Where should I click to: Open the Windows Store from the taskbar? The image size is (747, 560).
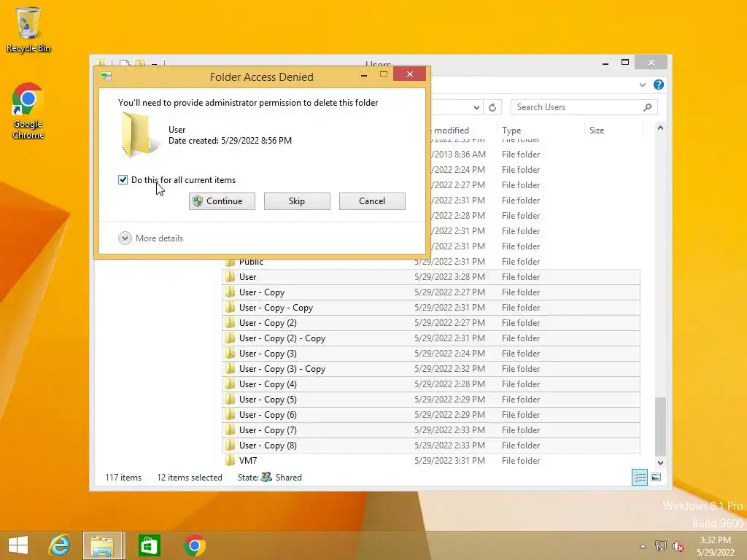(149, 545)
